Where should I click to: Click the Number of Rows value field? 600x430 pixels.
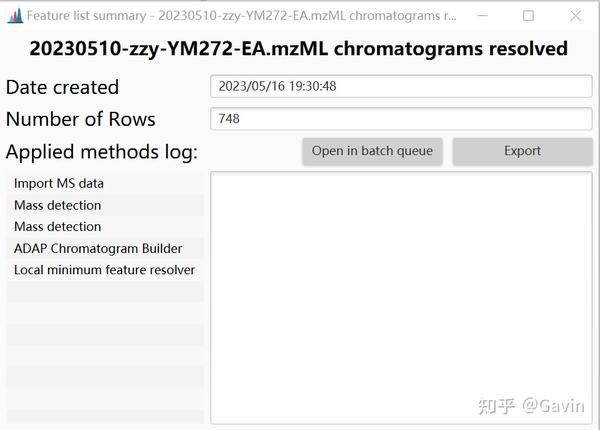pyautogui.click(x=400, y=119)
